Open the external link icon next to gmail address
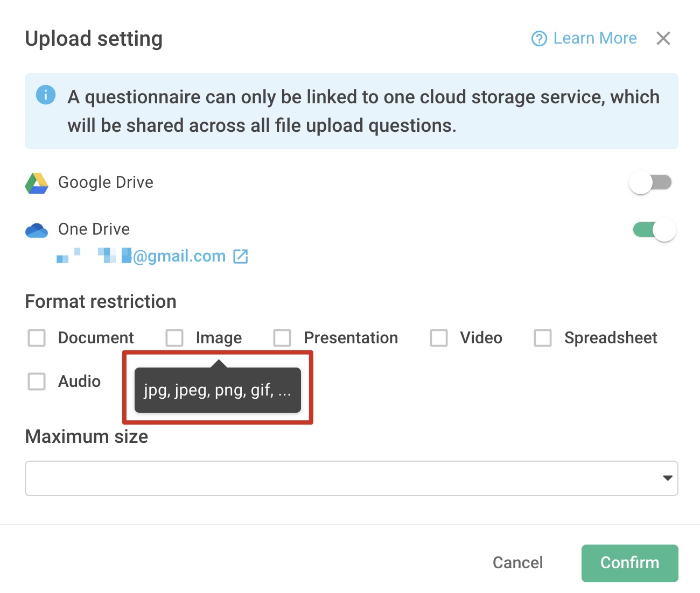 [241, 256]
